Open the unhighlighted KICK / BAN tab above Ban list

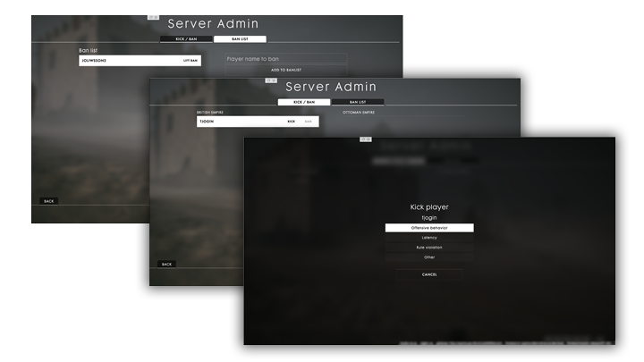tap(186, 39)
